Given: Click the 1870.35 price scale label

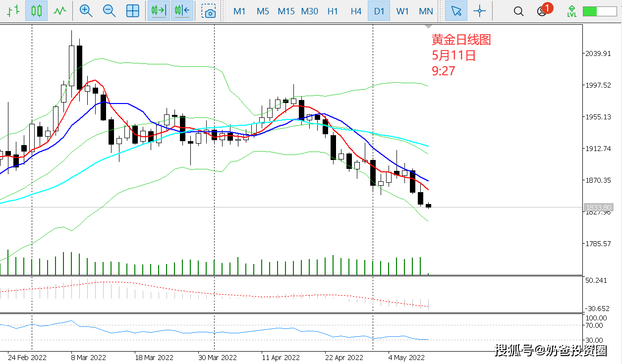Looking at the screenshot, I should (x=598, y=180).
